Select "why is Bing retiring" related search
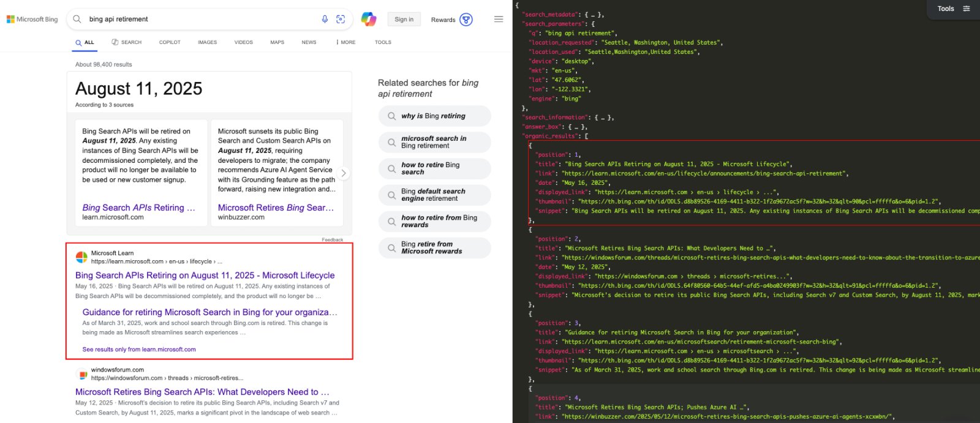Viewport: 980px width, 423px height. click(x=433, y=116)
